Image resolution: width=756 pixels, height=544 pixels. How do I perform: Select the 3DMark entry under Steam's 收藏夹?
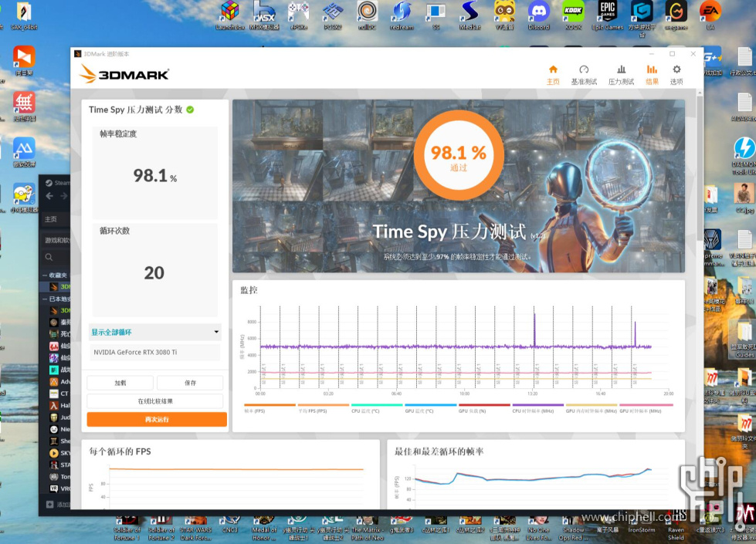tap(59, 287)
